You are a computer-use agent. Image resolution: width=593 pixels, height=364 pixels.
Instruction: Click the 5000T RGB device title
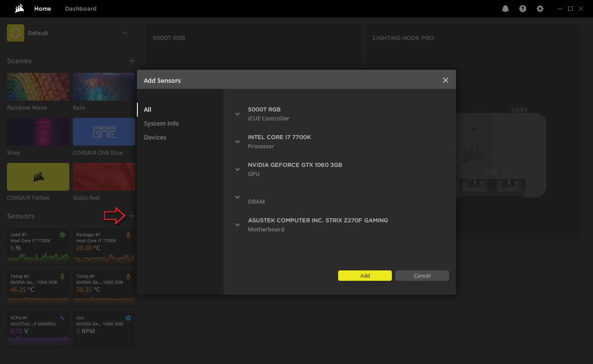coord(169,38)
